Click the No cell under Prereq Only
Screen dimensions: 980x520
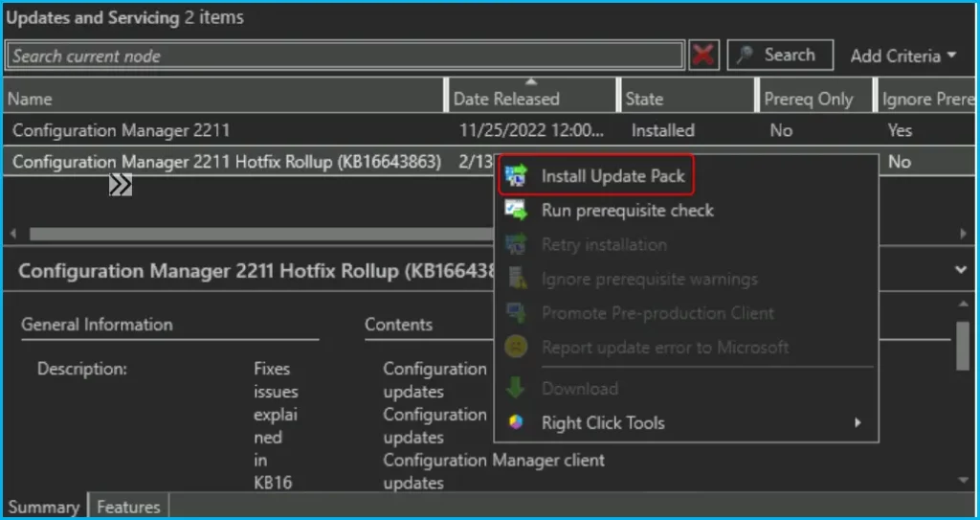click(x=781, y=130)
